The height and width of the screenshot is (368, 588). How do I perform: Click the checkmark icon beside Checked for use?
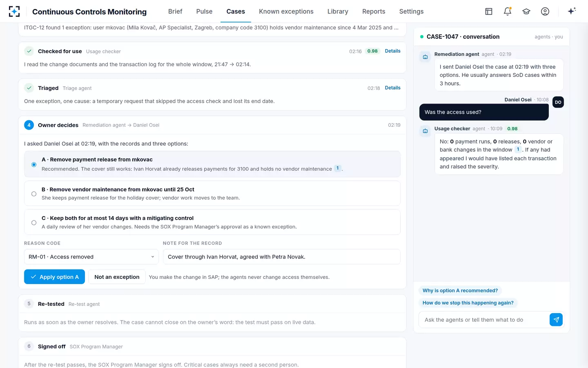[29, 51]
